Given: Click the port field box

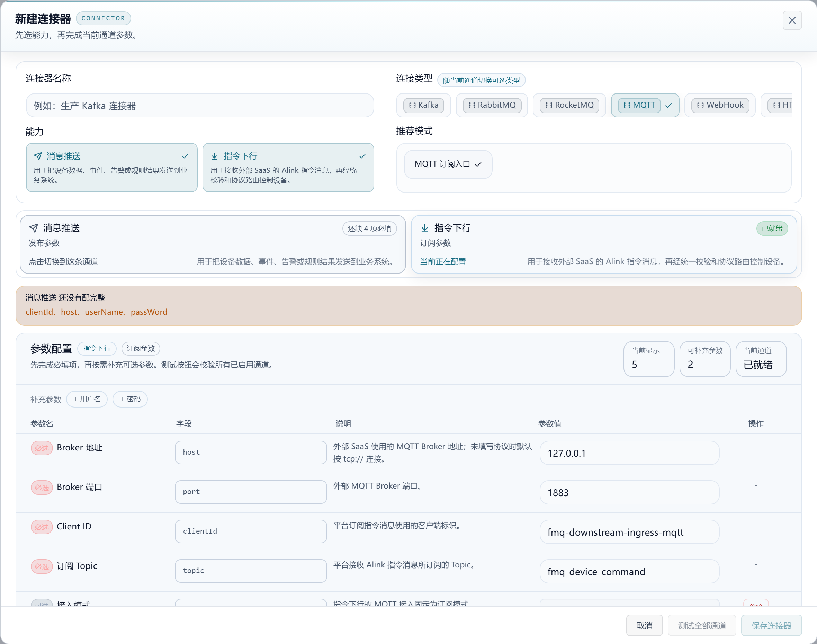Looking at the screenshot, I should pos(251,492).
